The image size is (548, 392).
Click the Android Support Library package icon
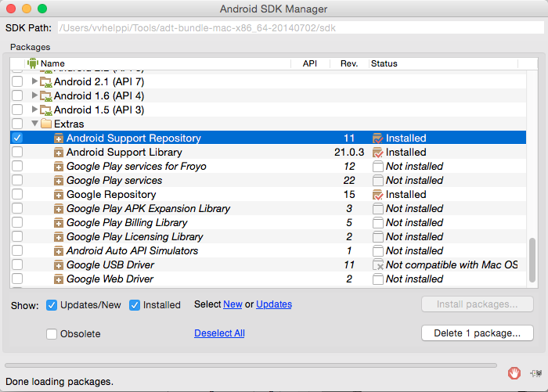point(59,153)
